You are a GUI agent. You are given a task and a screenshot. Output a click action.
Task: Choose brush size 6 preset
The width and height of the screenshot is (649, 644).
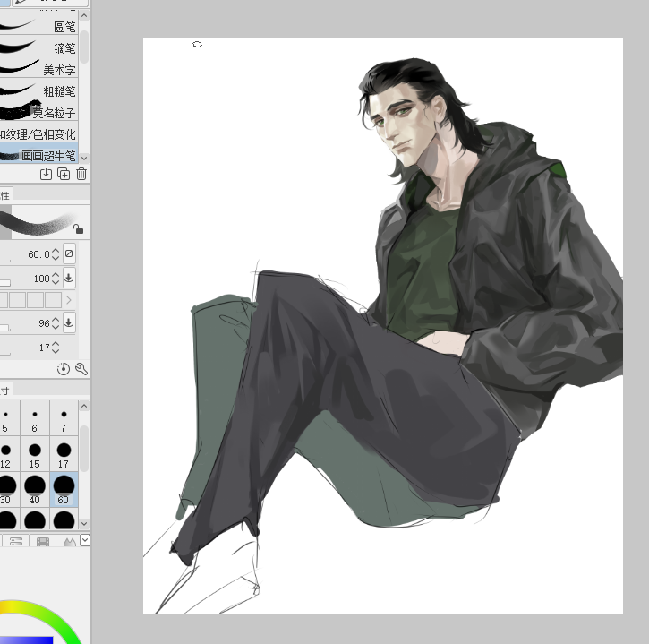tap(35, 418)
